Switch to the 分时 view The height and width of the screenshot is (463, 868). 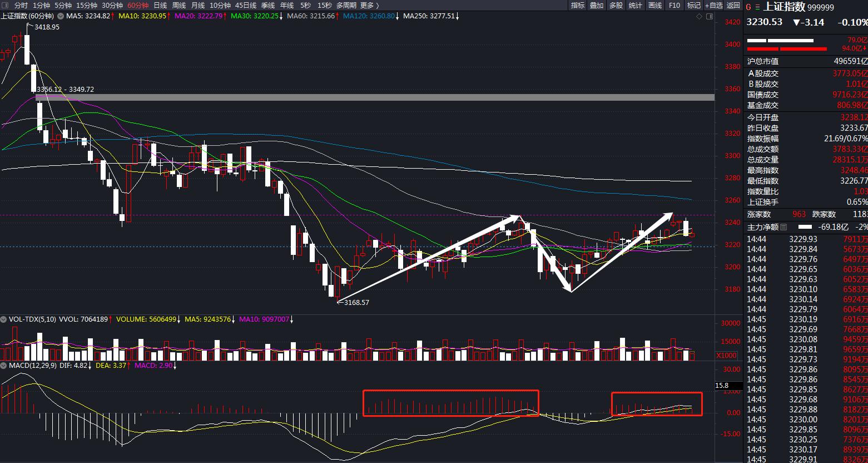pyautogui.click(x=21, y=6)
